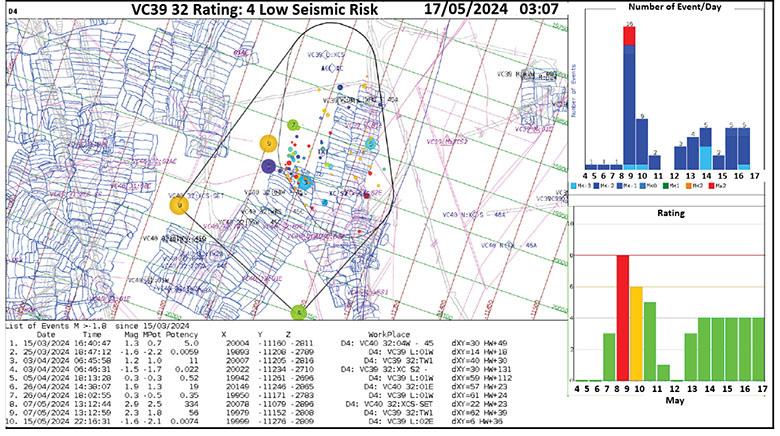The height and width of the screenshot is (436, 780).
Task: Click the light blue M<-3 legend swatch
Action: tap(574, 186)
